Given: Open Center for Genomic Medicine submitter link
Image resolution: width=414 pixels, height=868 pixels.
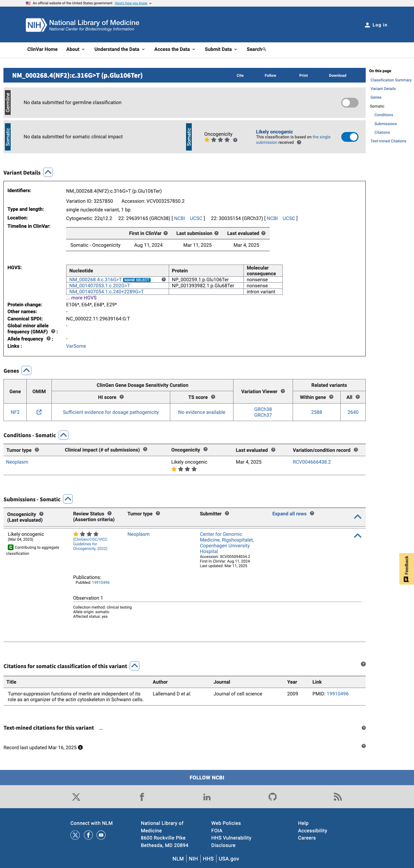Looking at the screenshot, I should [x=227, y=543].
